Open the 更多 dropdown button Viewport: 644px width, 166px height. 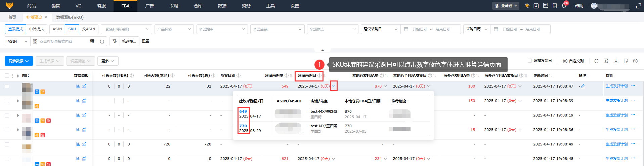[108, 61]
